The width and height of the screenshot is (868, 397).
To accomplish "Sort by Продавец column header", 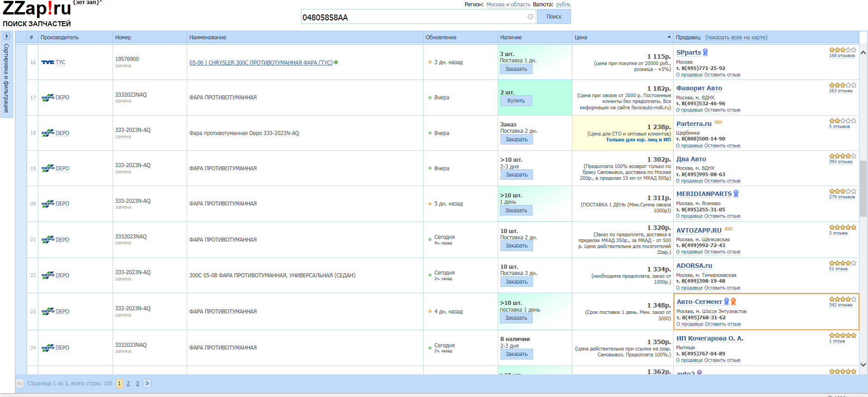I will 688,37.
